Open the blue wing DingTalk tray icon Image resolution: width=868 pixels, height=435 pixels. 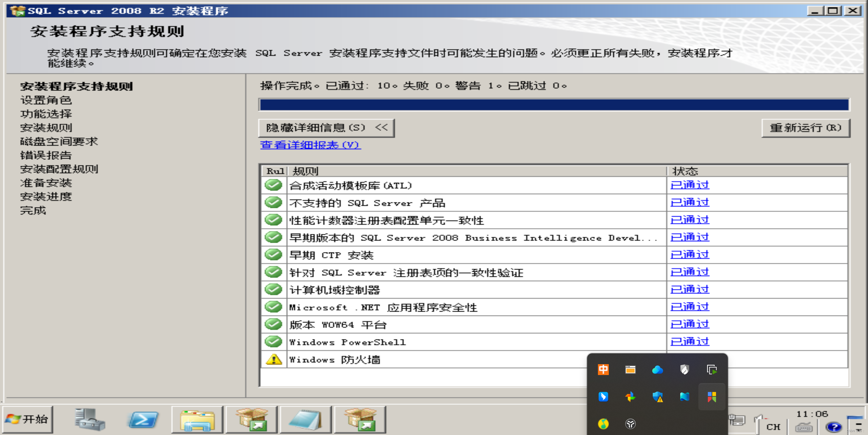(x=603, y=396)
